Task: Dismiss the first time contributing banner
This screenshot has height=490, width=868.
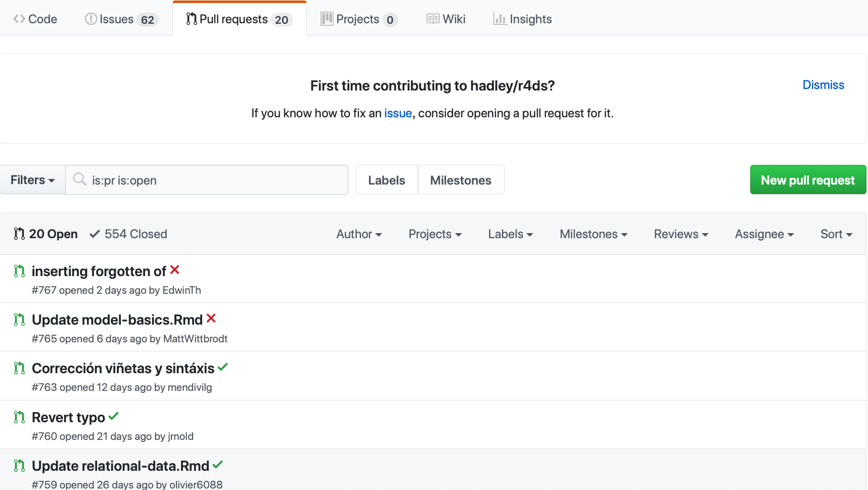Action: [x=823, y=85]
